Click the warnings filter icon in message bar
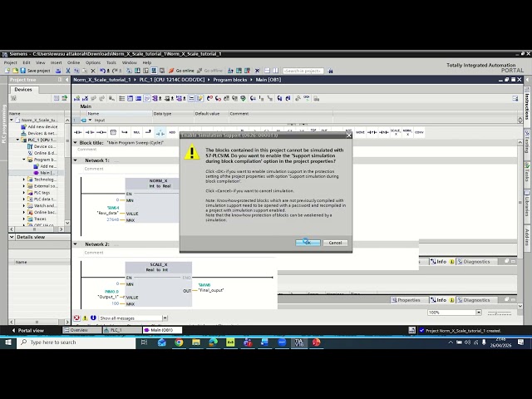 [85, 318]
